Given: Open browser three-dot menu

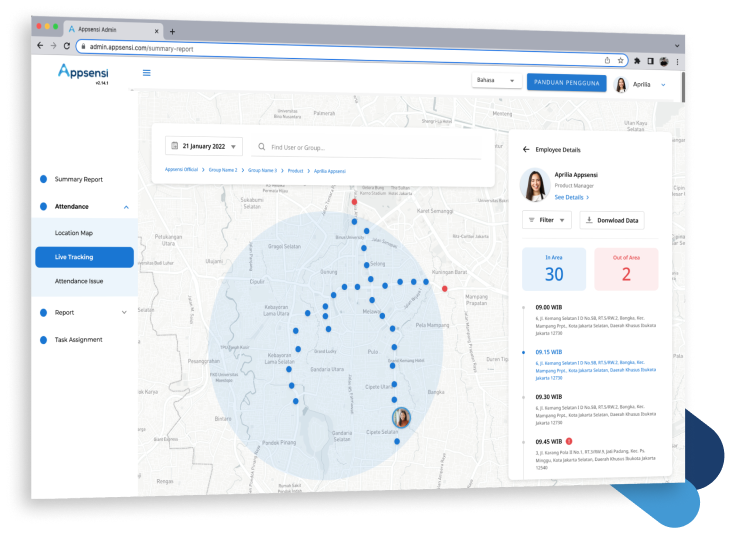Looking at the screenshot, I should [x=677, y=62].
